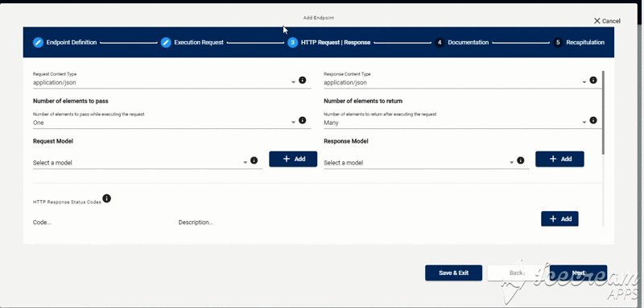Open HTTP Response Status Codes info icon
The image size is (644, 308).
pyautogui.click(x=107, y=198)
